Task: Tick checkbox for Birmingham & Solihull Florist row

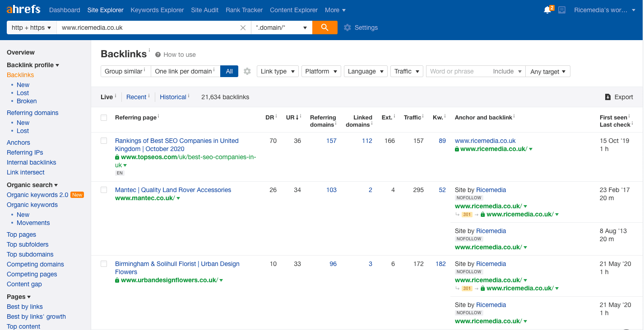Action: click(104, 264)
